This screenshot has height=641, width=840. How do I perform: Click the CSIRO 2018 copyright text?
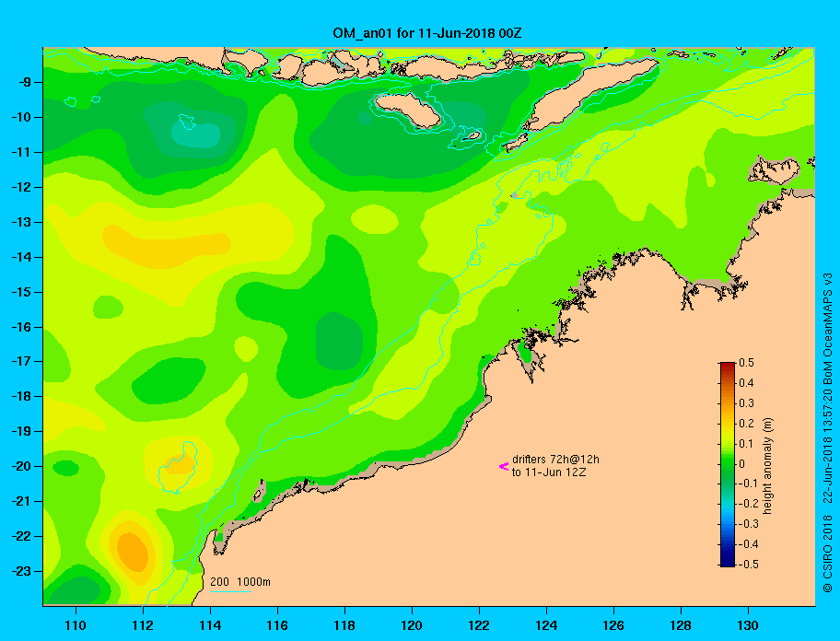coord(828,554)
